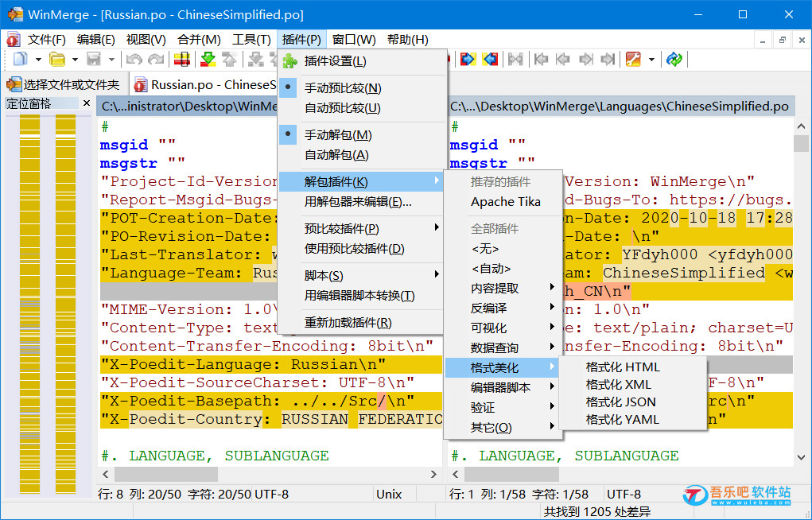Click the left pane horizontal scrollbar
Screen dimensions: 812x520
click(262, 474)
